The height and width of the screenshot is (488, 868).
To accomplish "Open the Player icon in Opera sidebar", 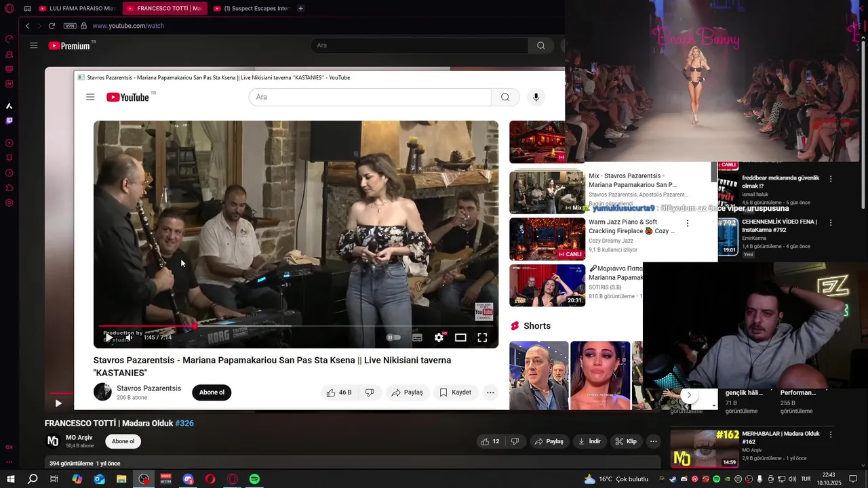I will 9,143.
